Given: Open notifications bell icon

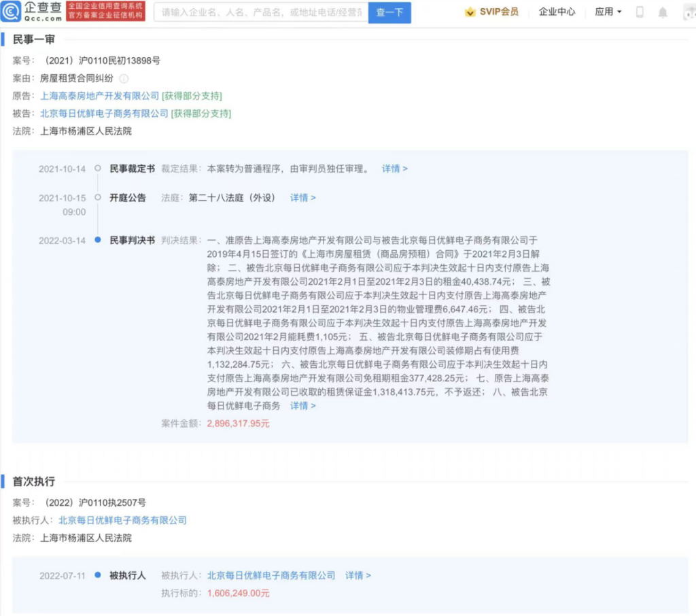Looking at the screenshot, I should (662, 12).
